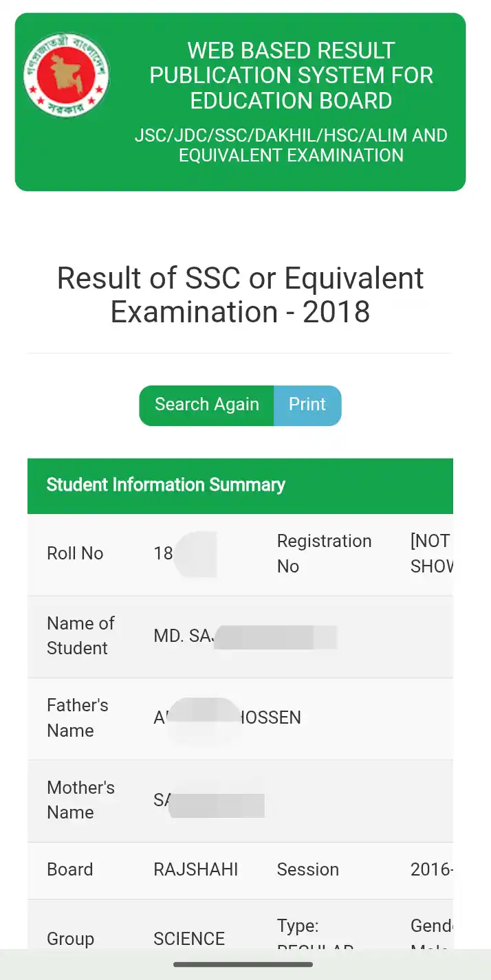Tap the RAJSHAHI board value

(196, 869)
